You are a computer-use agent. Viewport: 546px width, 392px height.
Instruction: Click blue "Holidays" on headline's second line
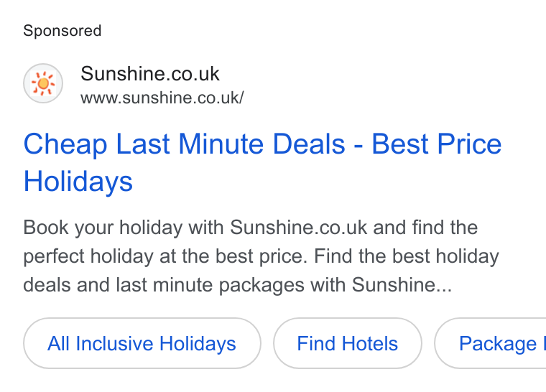tap(78, 182)
